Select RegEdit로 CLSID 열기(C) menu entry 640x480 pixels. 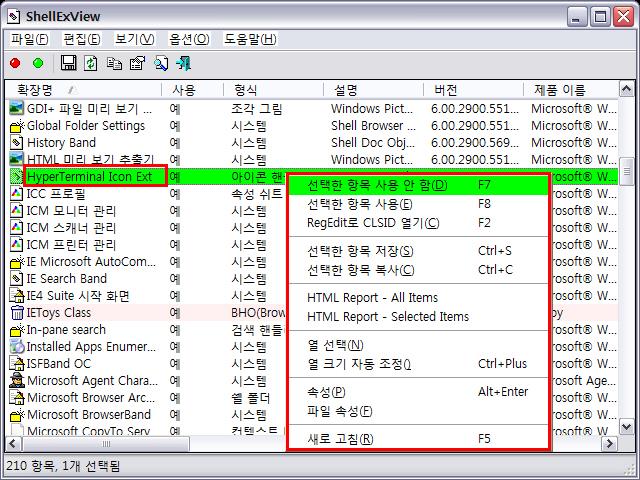(x=418, y=223)
